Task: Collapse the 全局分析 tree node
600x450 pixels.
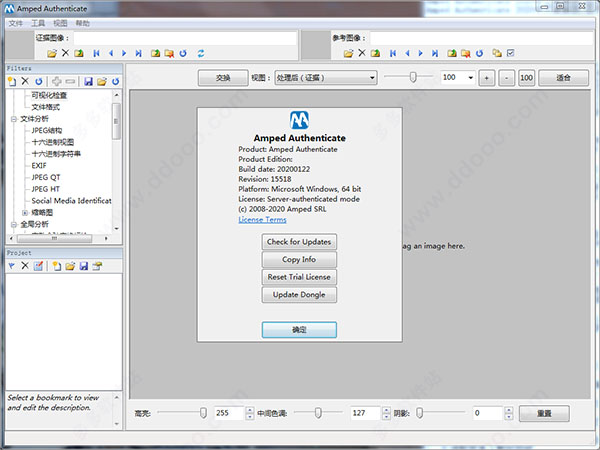Action: [x=14, y=225]
